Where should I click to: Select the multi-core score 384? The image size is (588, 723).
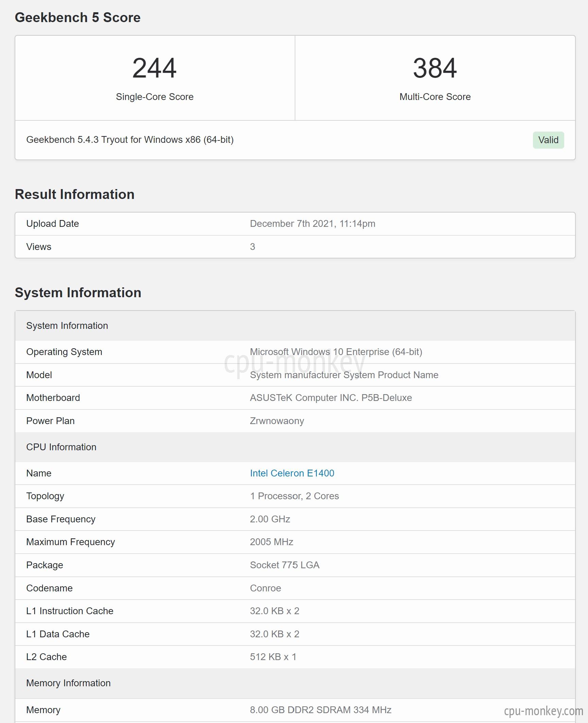pyautogui.click(x=435, y=68)
